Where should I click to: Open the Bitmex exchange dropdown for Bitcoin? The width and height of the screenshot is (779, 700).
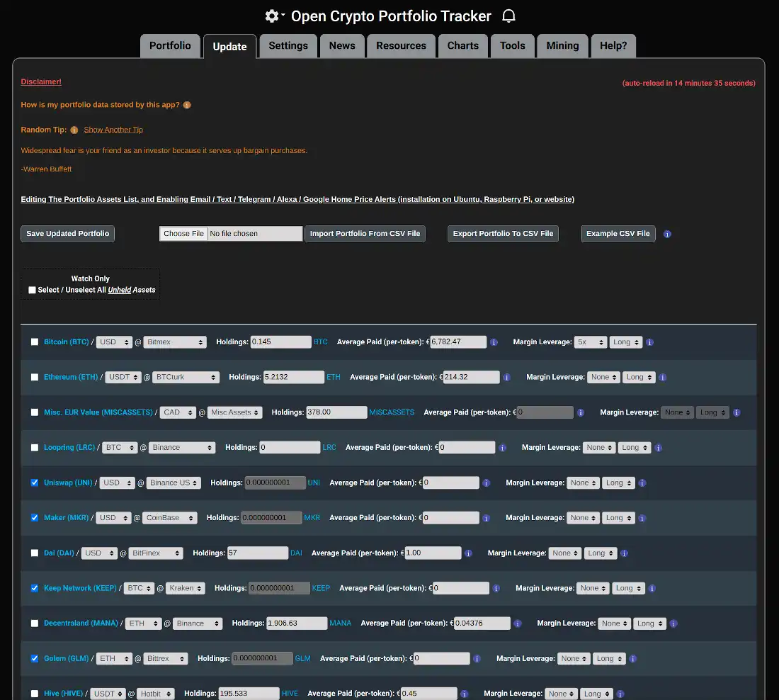pyautogui.click(x=175, y=342)
